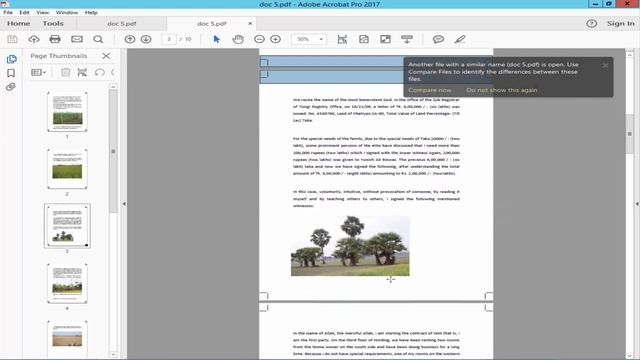
Task: Click the palm trees image in document
Action: (350, 246)
